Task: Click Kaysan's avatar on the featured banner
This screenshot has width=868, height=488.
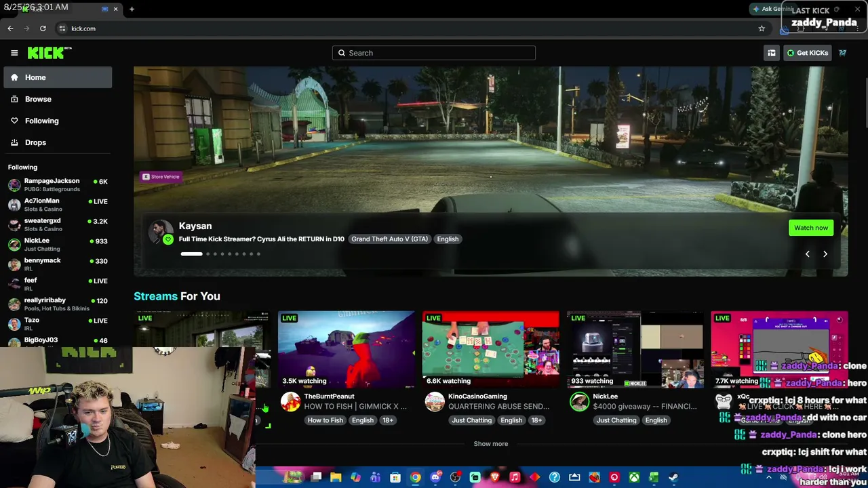Action: [161, 231]
